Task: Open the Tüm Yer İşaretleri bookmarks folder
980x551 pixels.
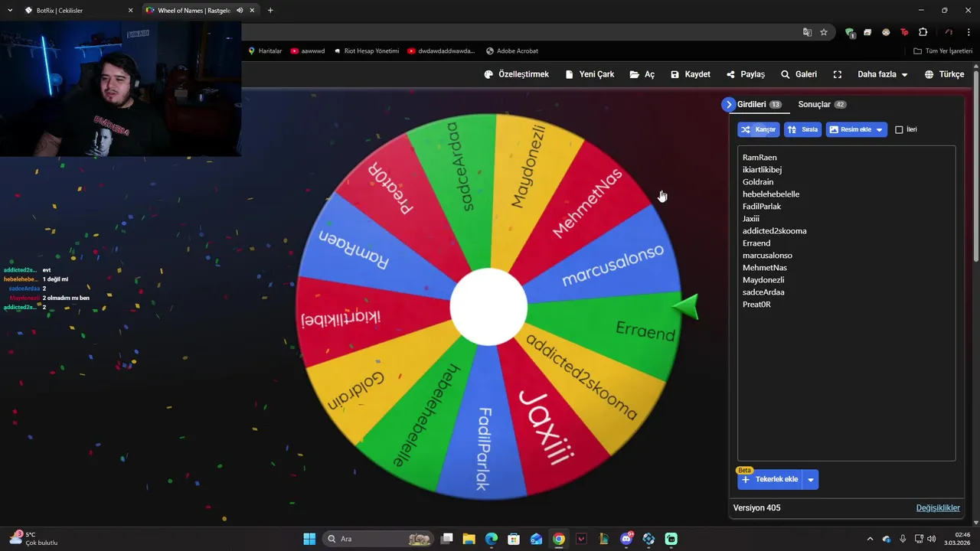Action: [942, 51]
